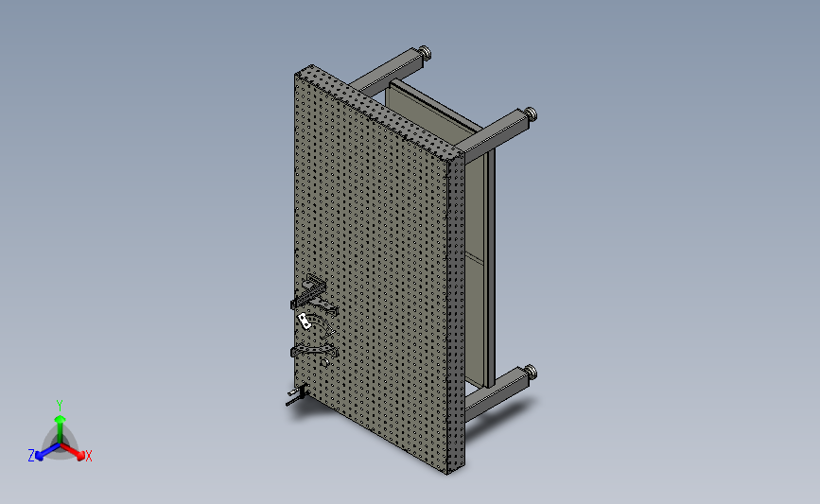Select the round pin below the lower clamp arm

(324, 362)
